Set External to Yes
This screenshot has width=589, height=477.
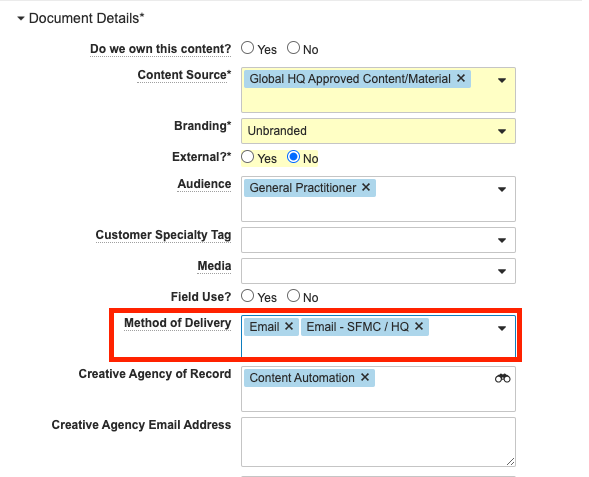(248, 157)
